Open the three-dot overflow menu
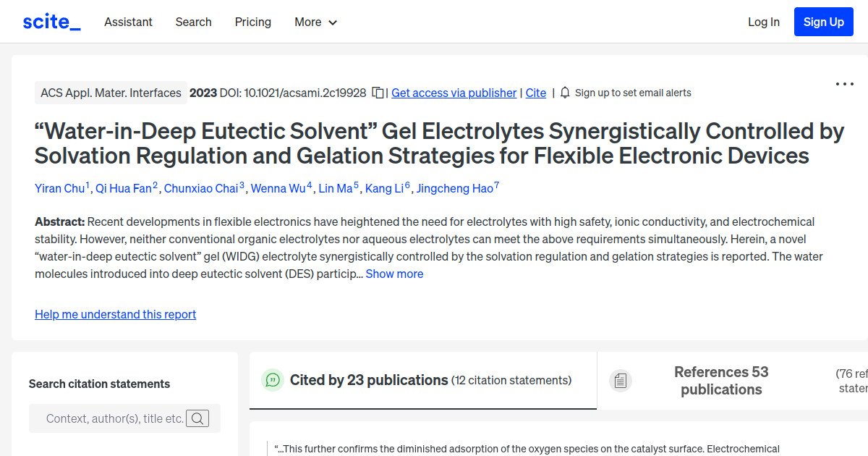 [844, 84]
